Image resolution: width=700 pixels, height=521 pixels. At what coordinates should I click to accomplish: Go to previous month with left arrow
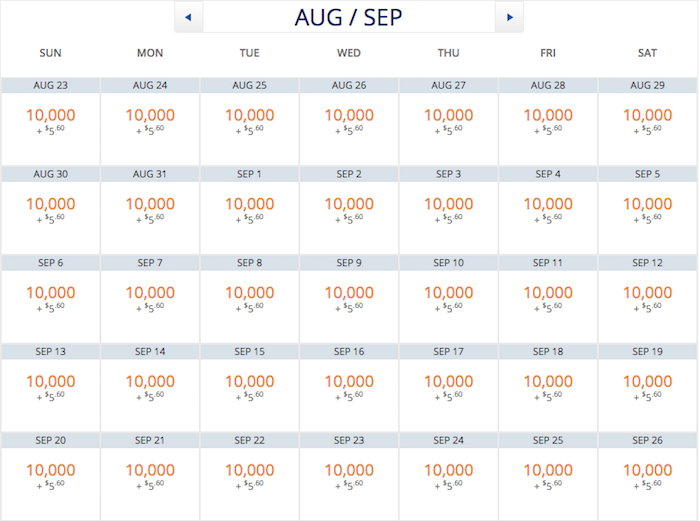point(188,17)
